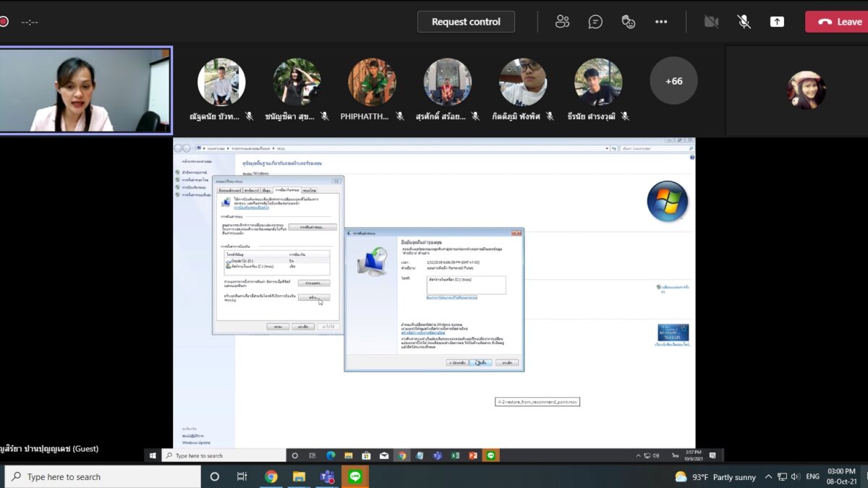Open Excel on the shared screen taskbar
Screen dimensions: 868x488
[x=456, y=455]
